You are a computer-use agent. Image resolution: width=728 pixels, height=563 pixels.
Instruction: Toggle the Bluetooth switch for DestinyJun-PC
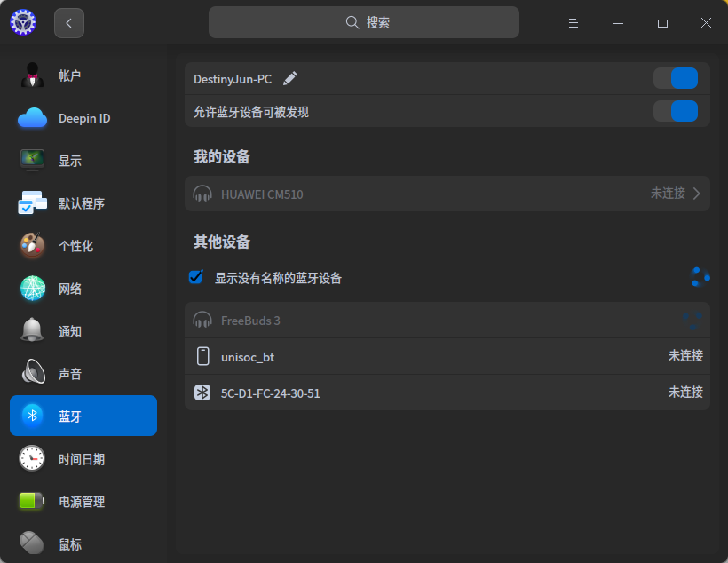point(676,78)
